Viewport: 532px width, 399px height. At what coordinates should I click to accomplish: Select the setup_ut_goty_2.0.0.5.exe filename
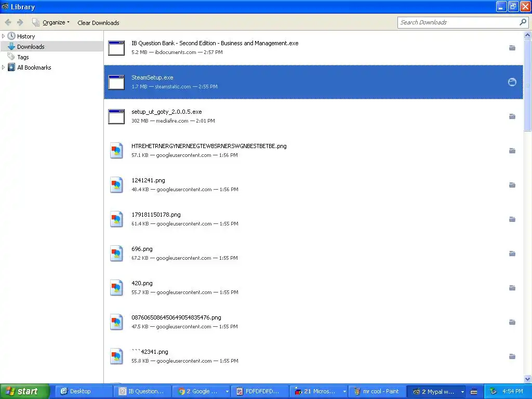[167, 112]
